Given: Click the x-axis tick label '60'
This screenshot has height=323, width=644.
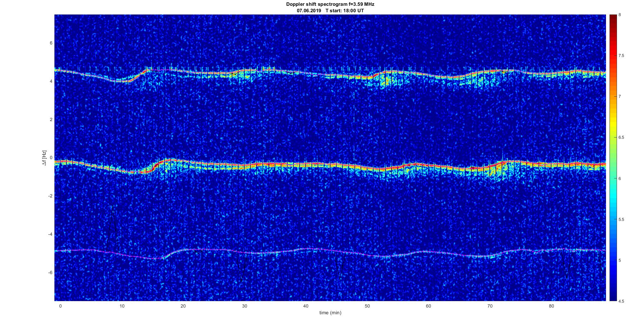Looking at the screenshot, I should 429,306.
